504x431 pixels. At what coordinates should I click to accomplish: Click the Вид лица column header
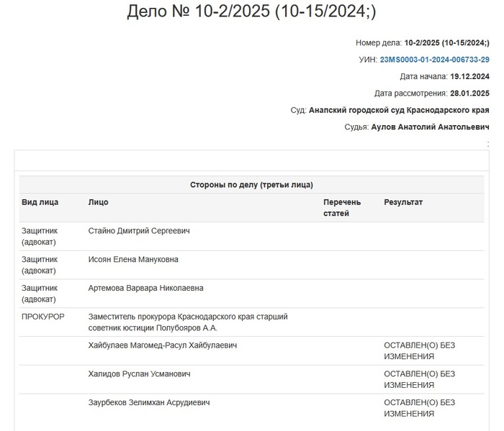pos(40,202)
